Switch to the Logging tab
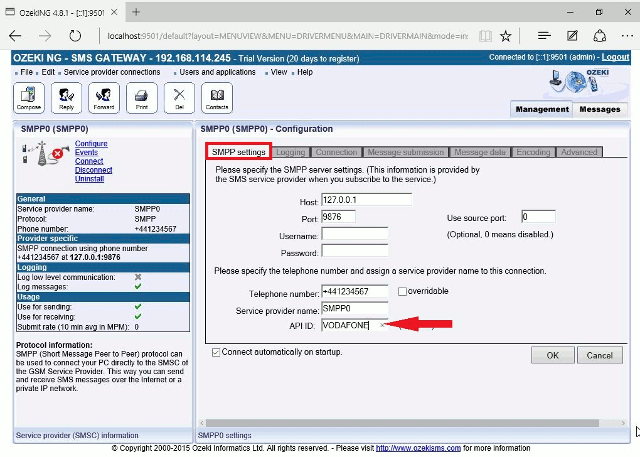 [291, 152]
